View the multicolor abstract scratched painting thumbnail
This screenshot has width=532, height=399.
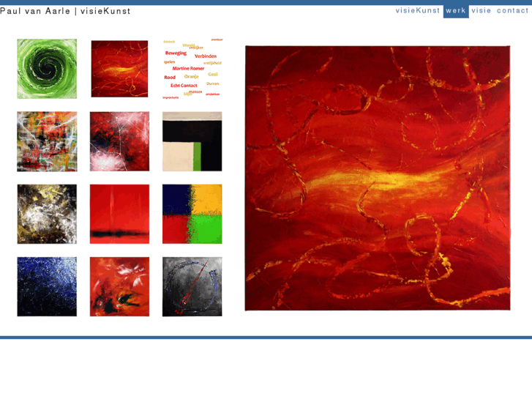(x=47, y=141)
